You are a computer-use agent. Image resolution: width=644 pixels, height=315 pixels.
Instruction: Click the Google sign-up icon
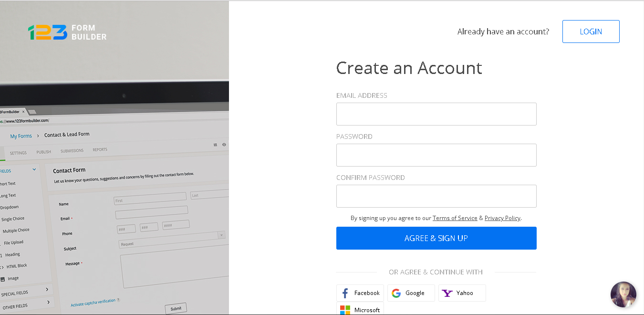tap(396, 293)
